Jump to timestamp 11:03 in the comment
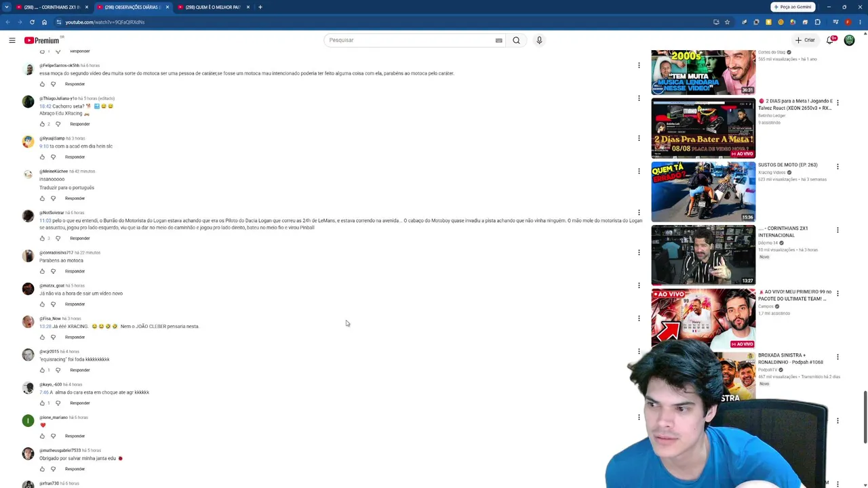Screen dimensions: 868x488 45,220
